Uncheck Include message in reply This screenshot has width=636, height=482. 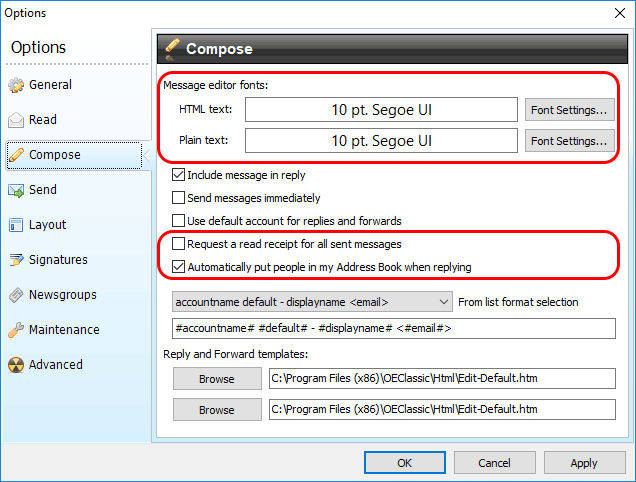click(178, 175)
